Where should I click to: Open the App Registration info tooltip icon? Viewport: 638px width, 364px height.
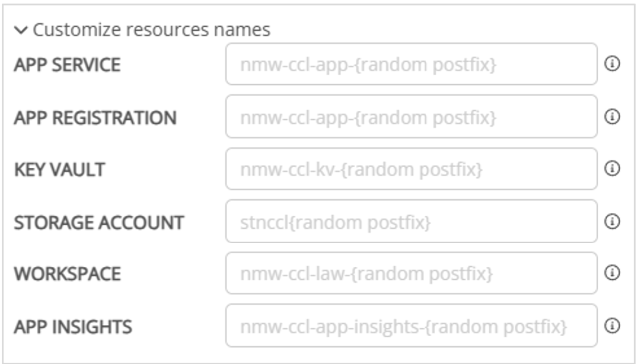(615, 117)
